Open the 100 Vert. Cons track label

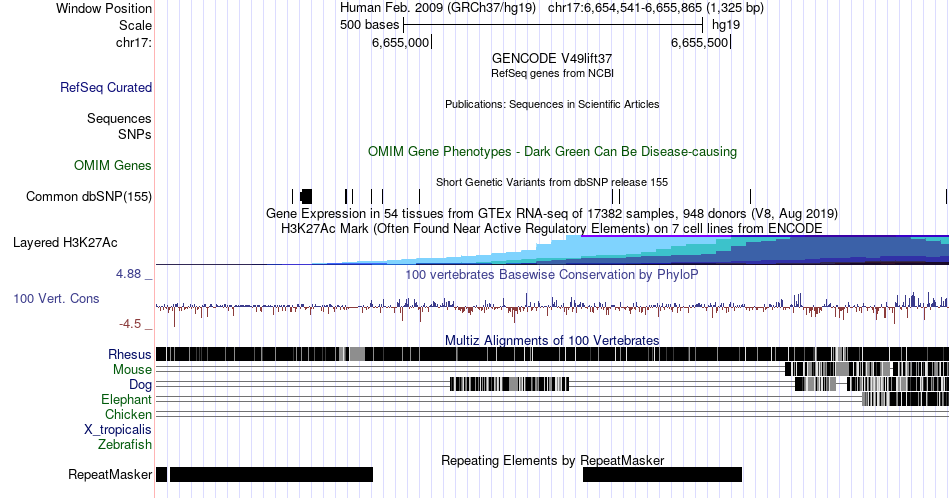(x=56, y=298)
